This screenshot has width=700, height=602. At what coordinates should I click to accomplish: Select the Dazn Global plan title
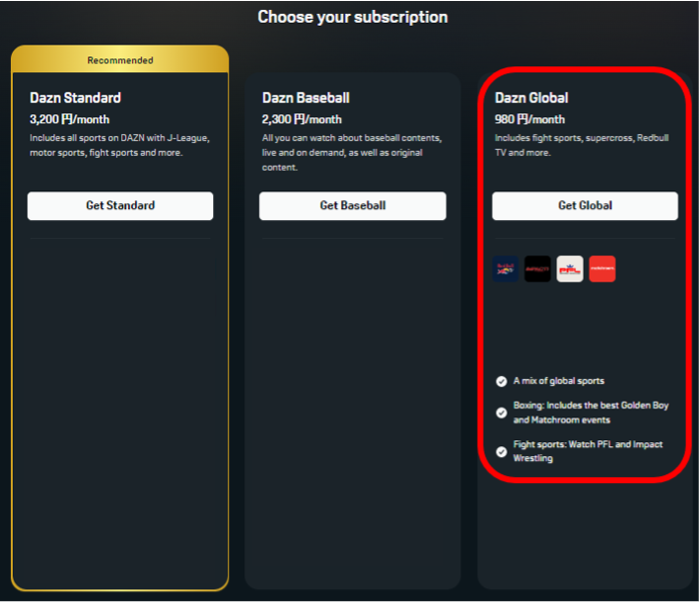[x=531, y=98]
